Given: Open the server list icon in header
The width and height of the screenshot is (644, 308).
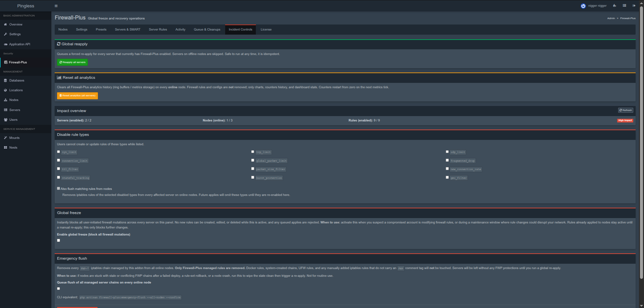Looking at the screenshot, I should (x=624, y=6).
